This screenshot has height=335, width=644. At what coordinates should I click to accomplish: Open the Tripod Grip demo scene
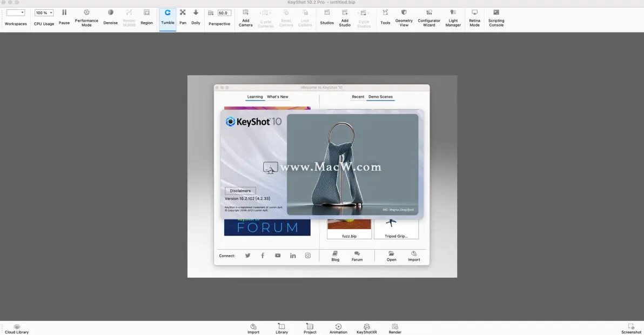pyautogui.click(x=396, y=229)
